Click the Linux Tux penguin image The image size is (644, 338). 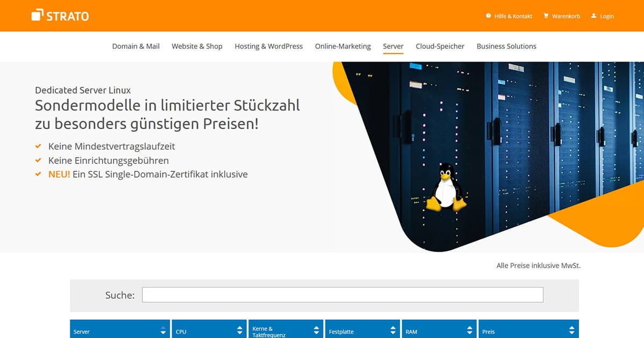tap(446, 187)
